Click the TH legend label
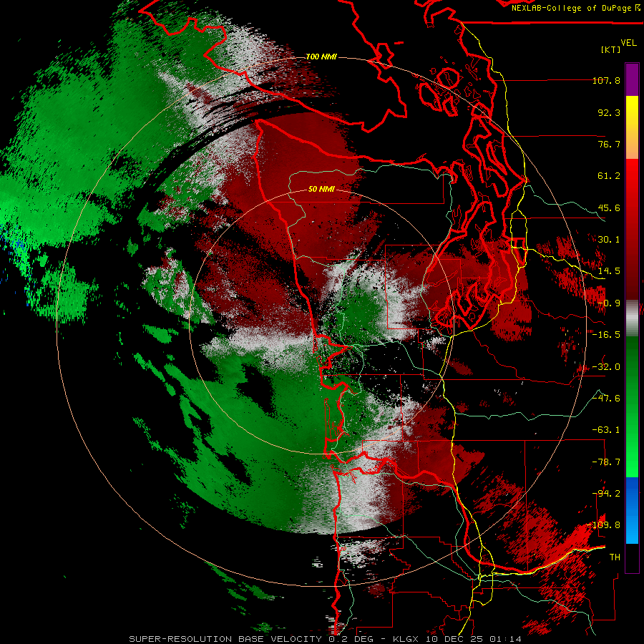This screenshot has width=644, height=644. click(x=615, y=557)
